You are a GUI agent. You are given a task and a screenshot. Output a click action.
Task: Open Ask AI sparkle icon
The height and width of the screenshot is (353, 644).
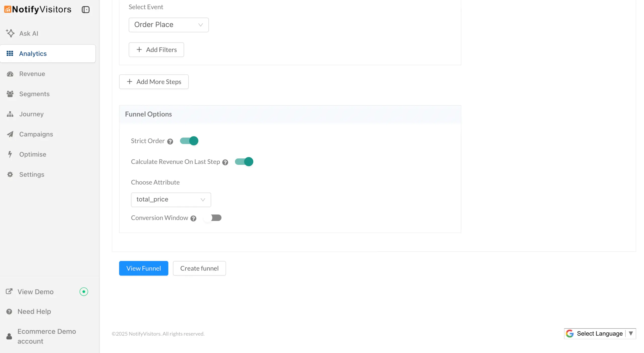[x=10, y=33]
